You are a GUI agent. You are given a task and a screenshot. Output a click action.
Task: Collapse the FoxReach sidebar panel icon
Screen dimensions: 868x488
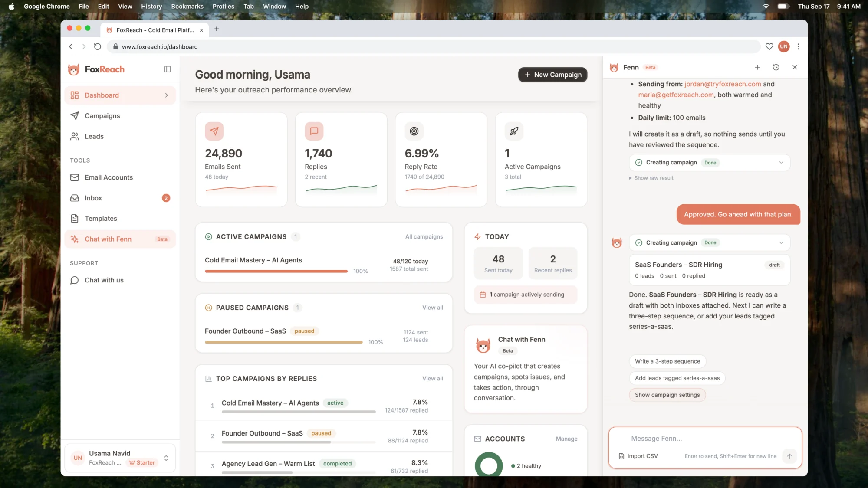click(168, 69)
